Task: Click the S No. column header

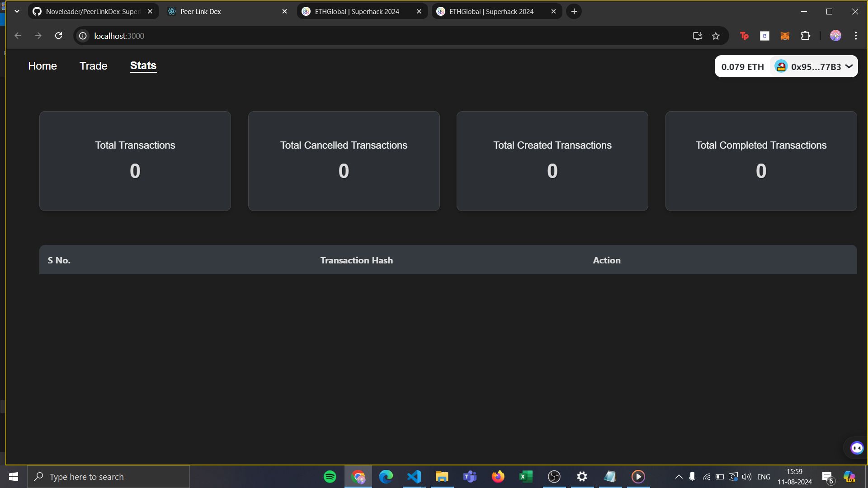Action: click(x=58, y=260)
